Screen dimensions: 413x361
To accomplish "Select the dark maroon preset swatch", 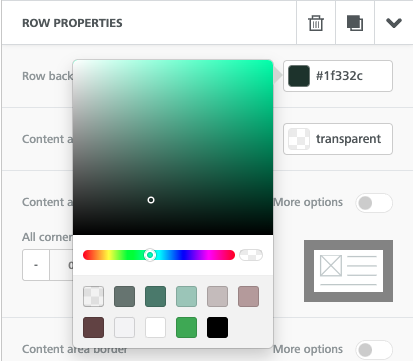I will pyautogui.click(x=93, y=327).
